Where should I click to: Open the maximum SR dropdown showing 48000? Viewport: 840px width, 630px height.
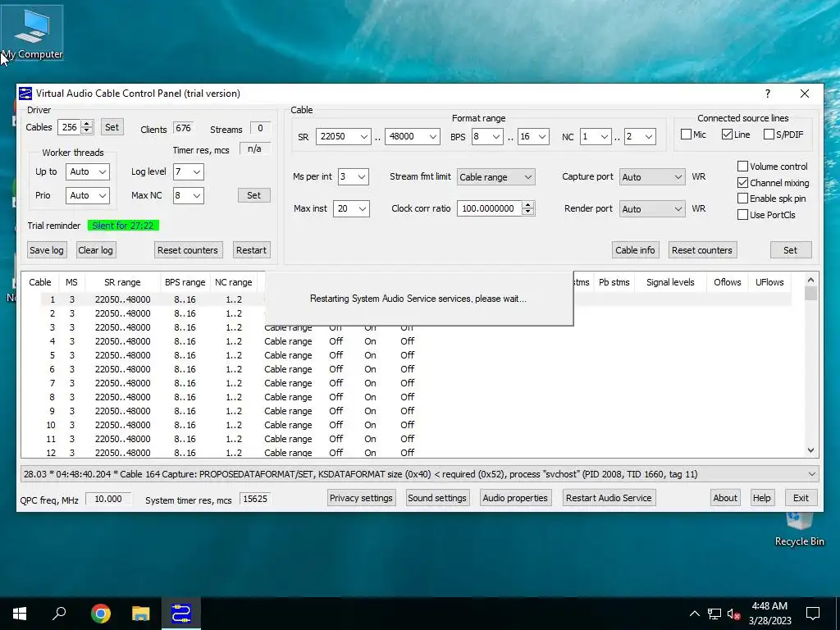(413, 137)
